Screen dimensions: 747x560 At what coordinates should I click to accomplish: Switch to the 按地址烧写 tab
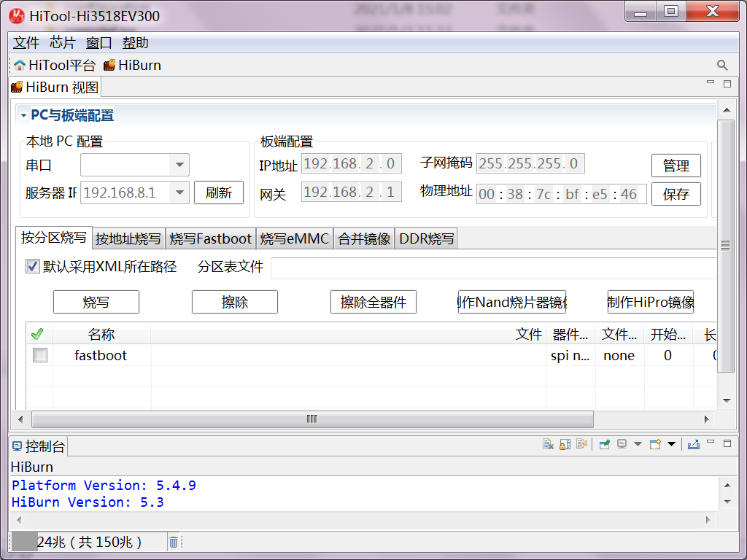click(x=128, y=238)
